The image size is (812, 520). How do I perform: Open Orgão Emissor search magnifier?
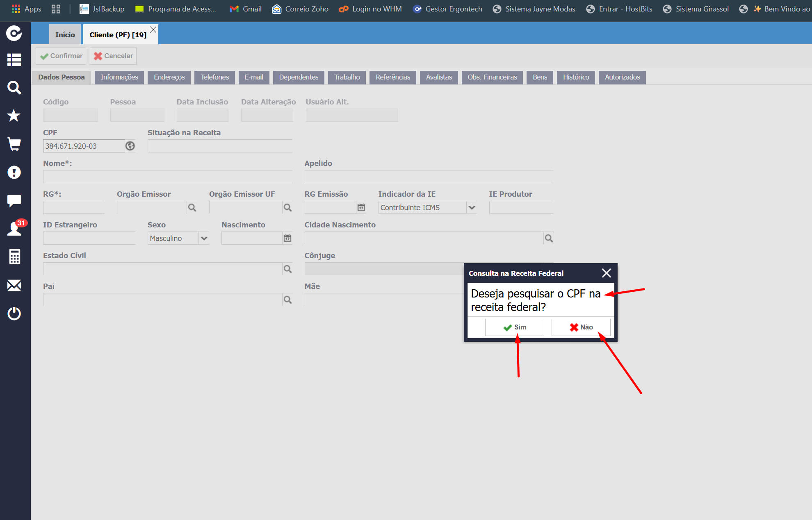tap(192, 207)
